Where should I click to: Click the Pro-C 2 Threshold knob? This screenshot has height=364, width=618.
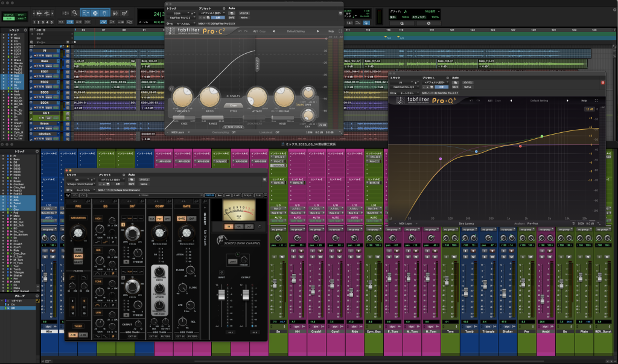click(182, 97)
